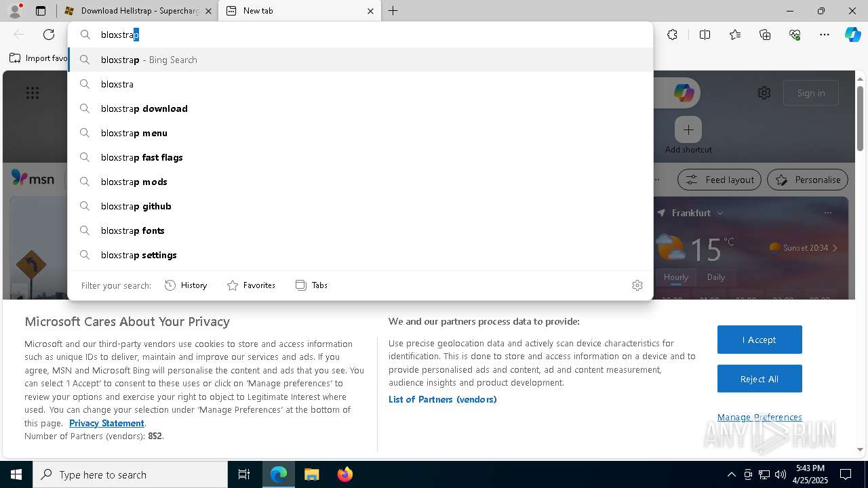Click the MSN logo

coord(33,178)
